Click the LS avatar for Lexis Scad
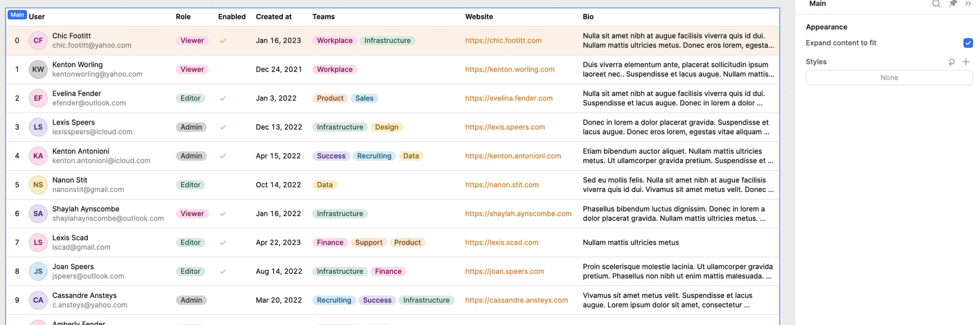980x325 pixels. (x=38, y=243)
